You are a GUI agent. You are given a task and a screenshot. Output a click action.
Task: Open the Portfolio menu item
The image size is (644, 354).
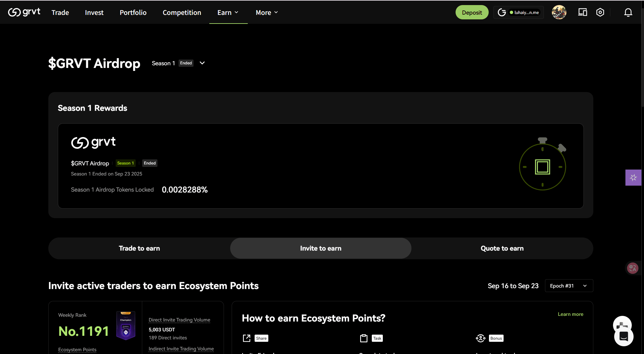[x=133, y=13]
